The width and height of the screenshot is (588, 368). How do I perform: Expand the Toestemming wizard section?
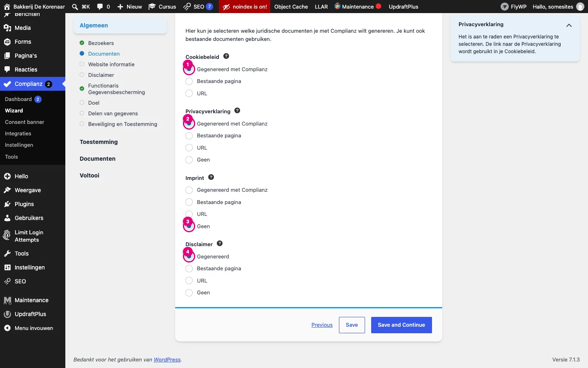click(x=99, y=142)
